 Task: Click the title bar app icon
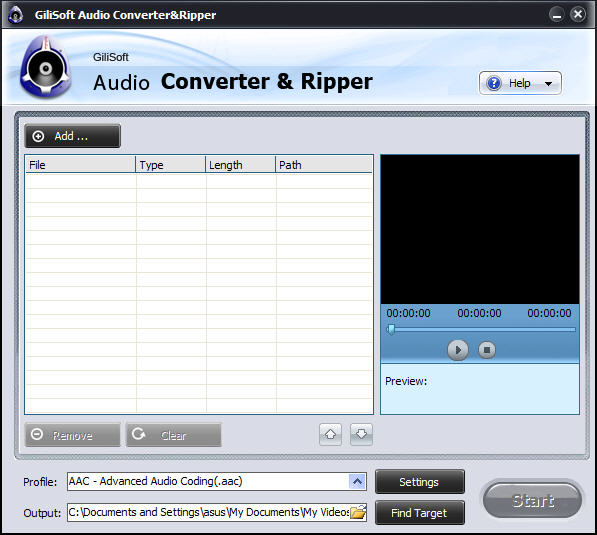tap(16, 15)
